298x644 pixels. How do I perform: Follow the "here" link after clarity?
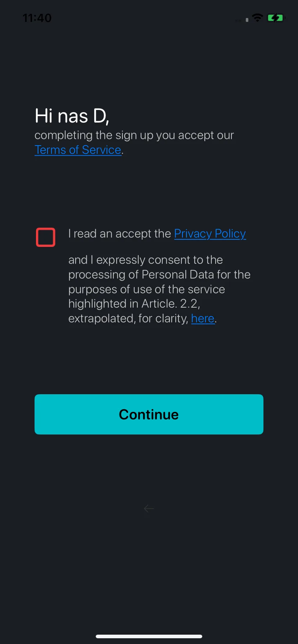(x=203, y=318)
